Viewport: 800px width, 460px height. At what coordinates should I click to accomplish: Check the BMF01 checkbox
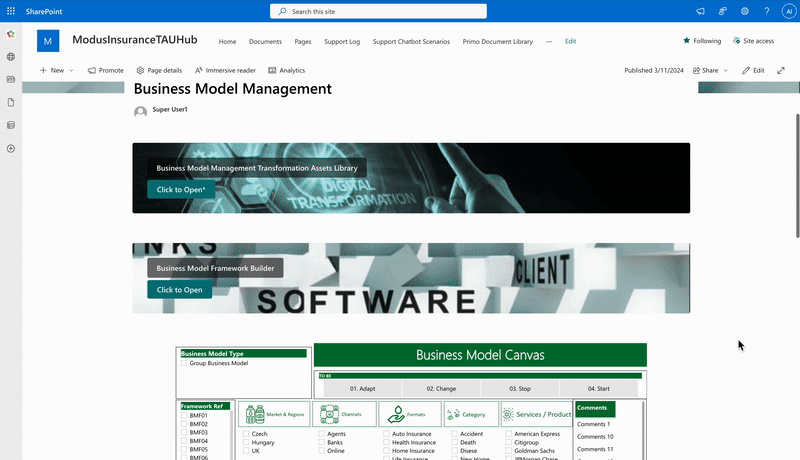[184, 416]
